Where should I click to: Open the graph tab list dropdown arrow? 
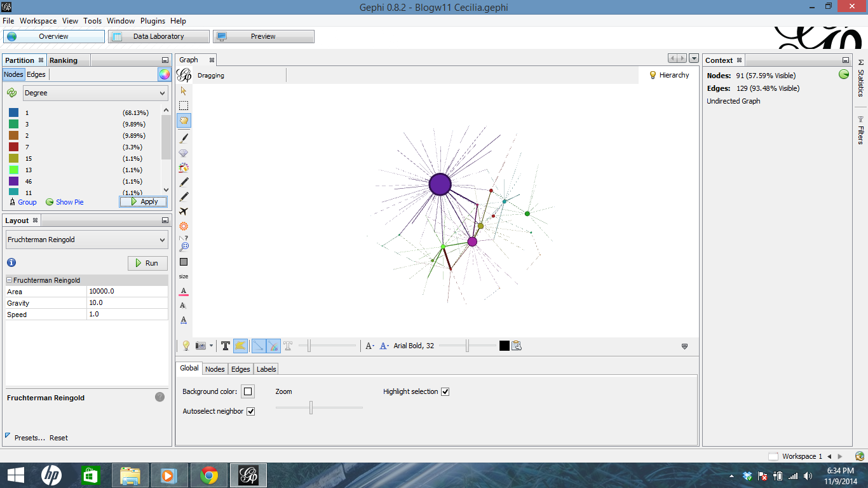click(x=694, y=58)
